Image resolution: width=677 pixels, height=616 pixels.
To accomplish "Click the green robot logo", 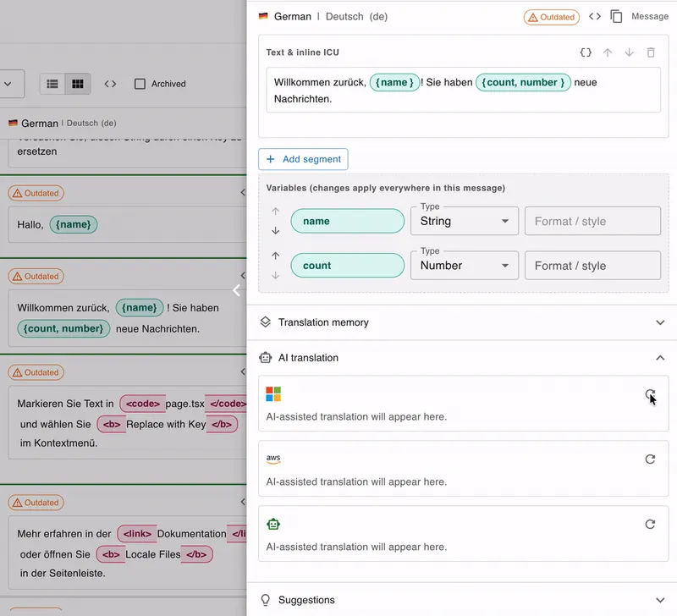I will click(273, 524).
